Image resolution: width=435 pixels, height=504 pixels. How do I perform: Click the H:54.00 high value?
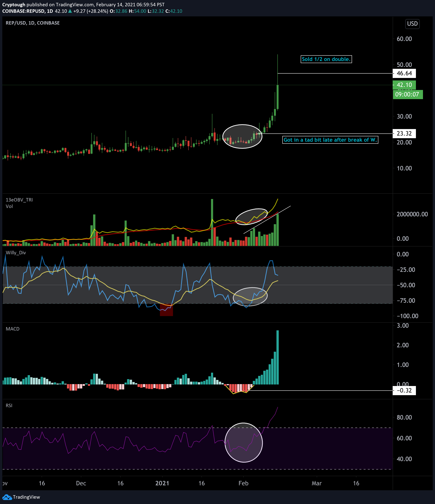(x=138, y=11)
